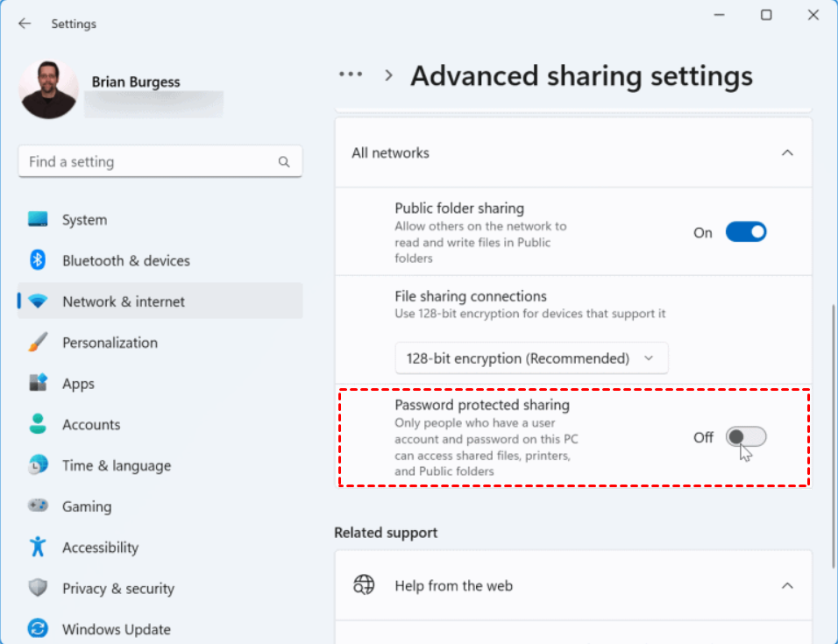Click the System monitor icon in sidebar
The height and width of the screenshot is (644, 838).
(38, 220)
